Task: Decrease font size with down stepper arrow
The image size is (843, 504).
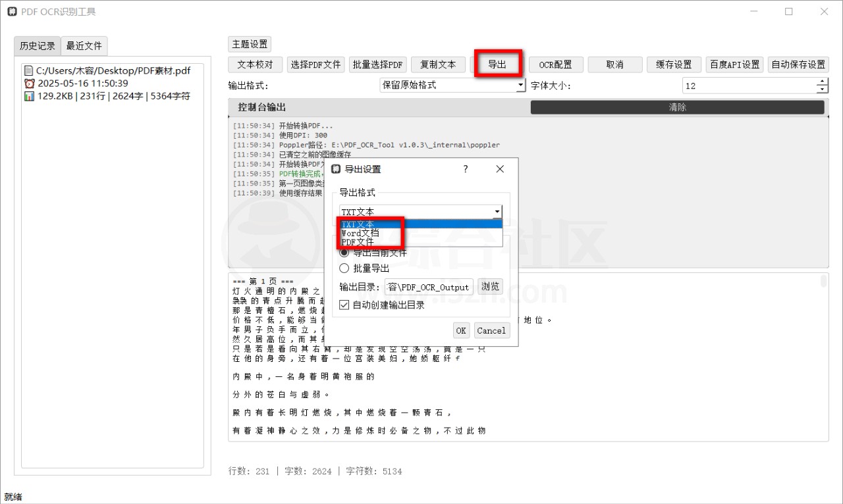Action: 823,89
